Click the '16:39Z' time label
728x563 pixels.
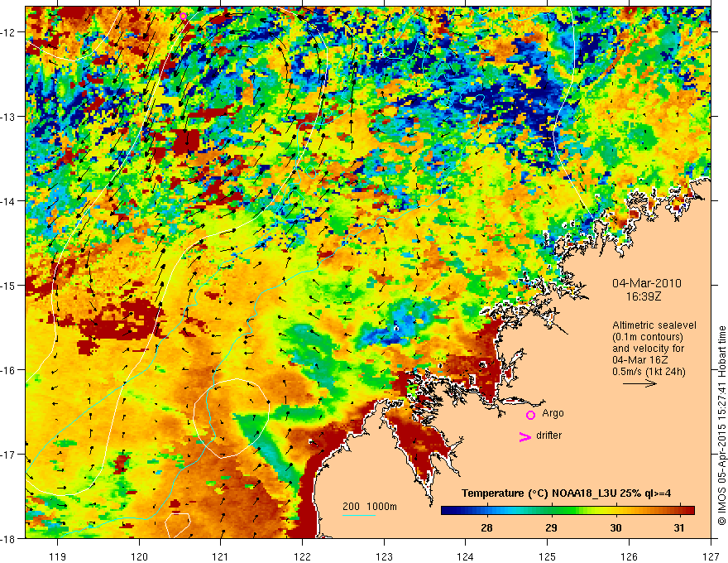644,296
